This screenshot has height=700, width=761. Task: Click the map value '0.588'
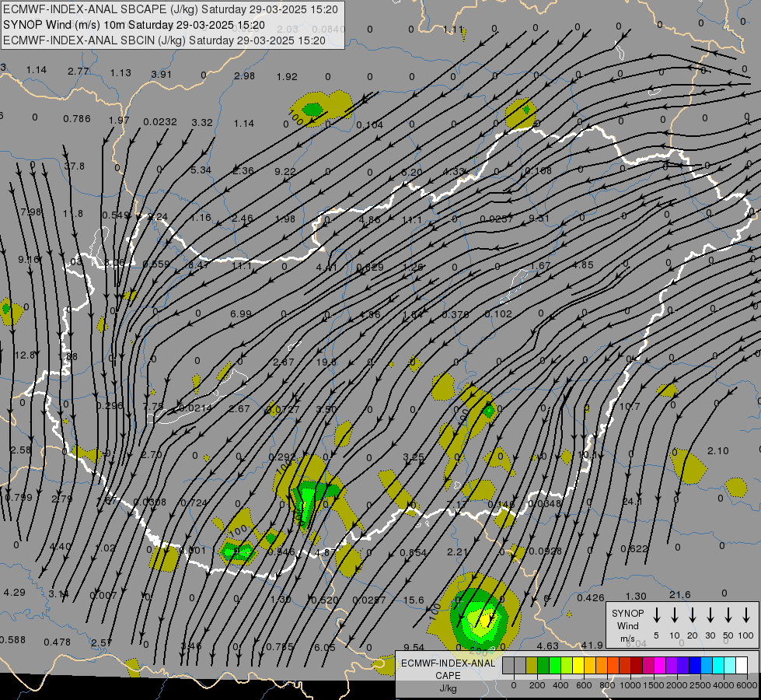[x=12, y=640]
